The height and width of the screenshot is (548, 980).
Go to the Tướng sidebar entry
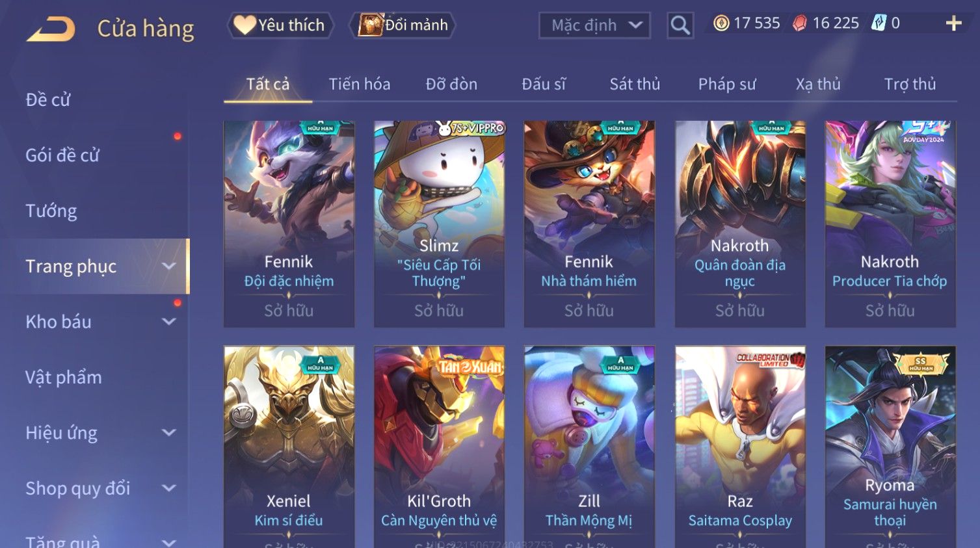[51, 211]
